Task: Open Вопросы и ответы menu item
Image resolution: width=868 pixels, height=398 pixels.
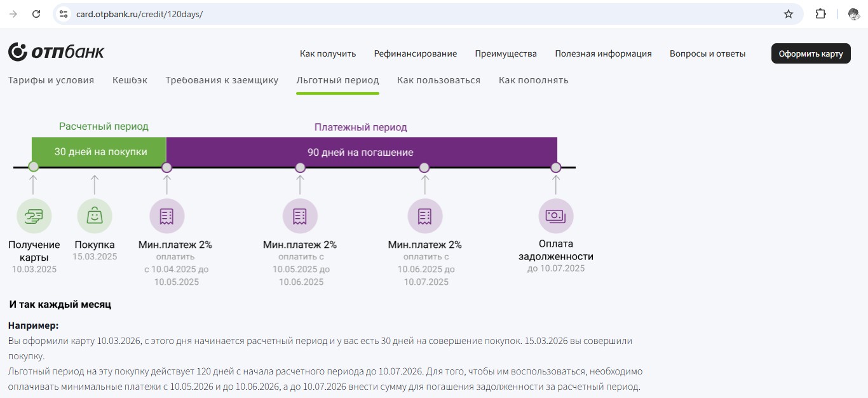Action: (707, 54)
